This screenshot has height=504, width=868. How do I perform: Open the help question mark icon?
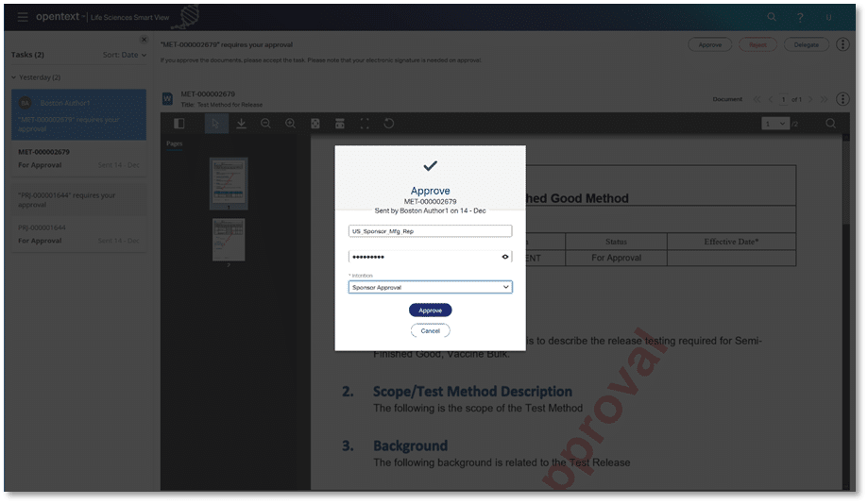[800, 18]
